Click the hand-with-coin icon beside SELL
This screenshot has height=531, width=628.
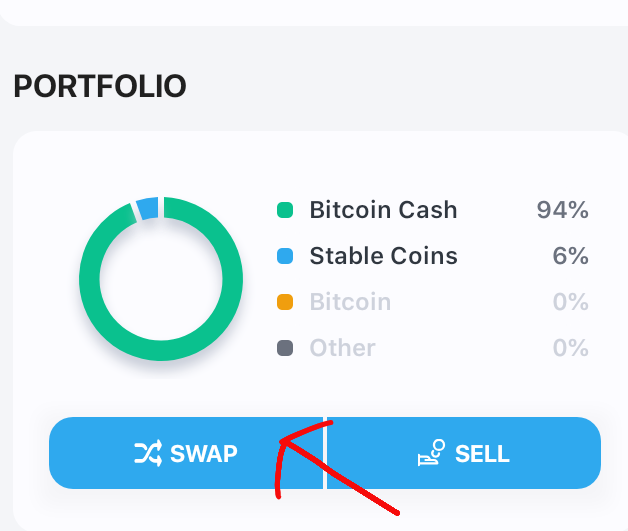(431, 453)
